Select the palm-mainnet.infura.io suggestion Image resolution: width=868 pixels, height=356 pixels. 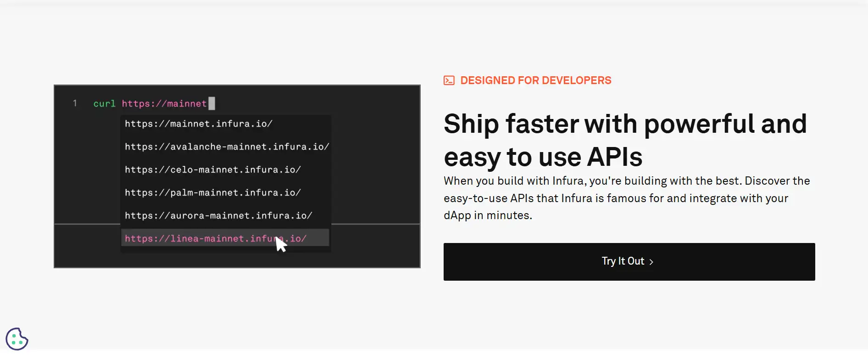(212, 193)
